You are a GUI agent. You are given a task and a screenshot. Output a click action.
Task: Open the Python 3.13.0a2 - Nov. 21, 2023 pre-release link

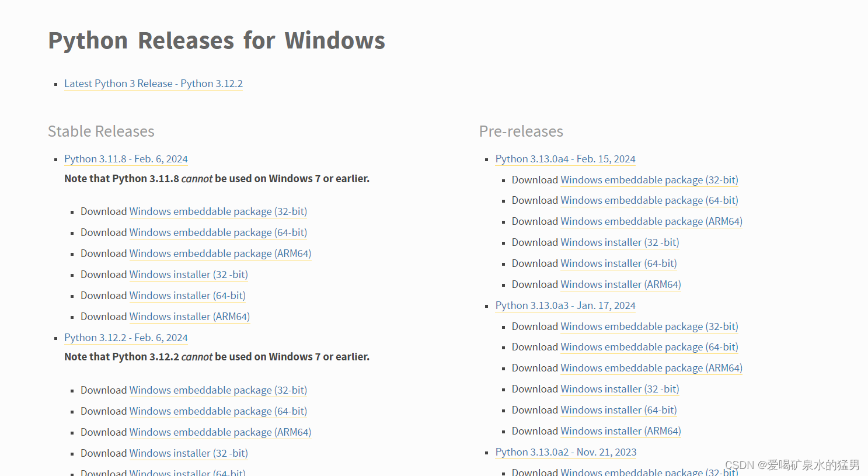pos(566,452)
